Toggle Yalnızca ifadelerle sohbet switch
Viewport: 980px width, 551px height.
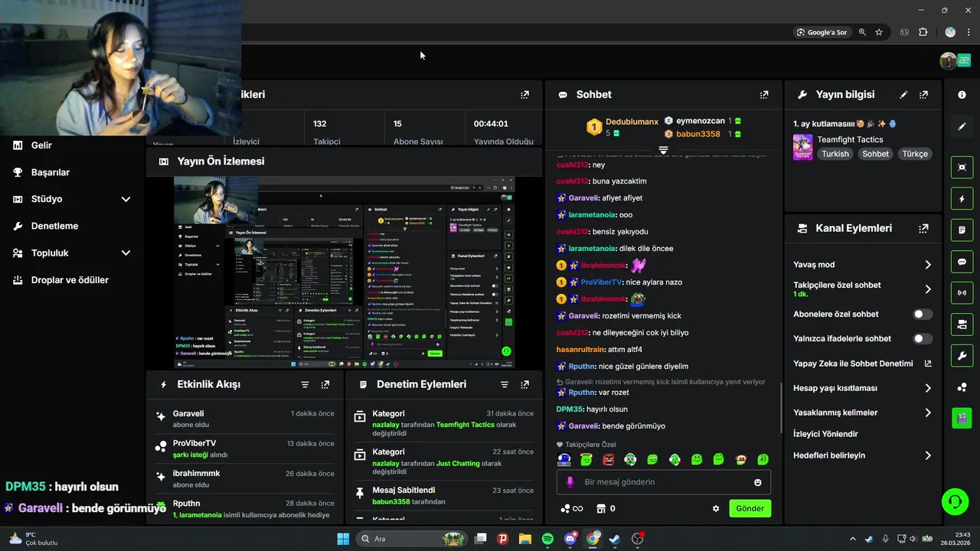tap(923, 338)
